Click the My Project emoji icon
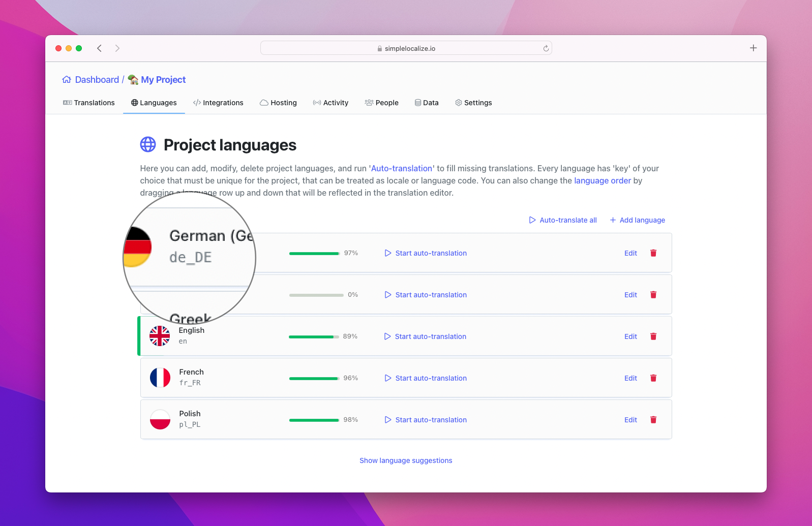The height and width of the screenshot is (526, 812). [133, 80]
